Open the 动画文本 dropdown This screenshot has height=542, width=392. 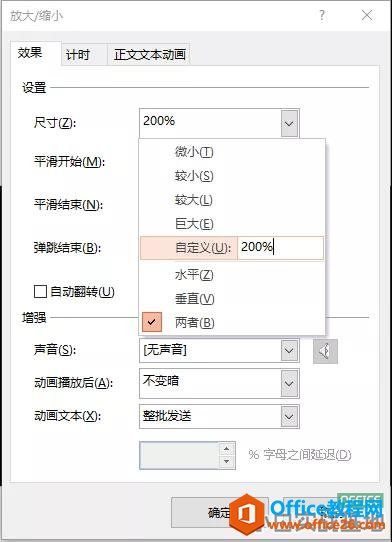[289, 416]
